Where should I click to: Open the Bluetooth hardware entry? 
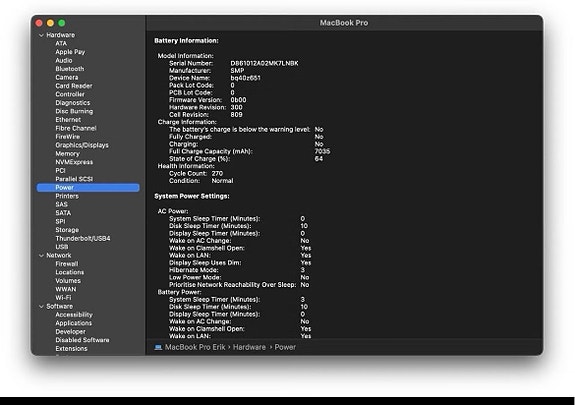70,69
